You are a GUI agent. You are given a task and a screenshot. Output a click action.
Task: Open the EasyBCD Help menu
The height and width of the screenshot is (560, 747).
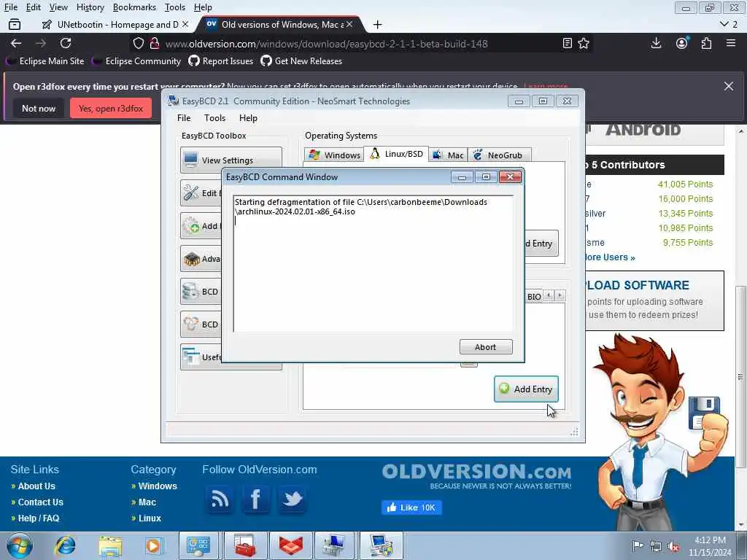coord(248,117)
